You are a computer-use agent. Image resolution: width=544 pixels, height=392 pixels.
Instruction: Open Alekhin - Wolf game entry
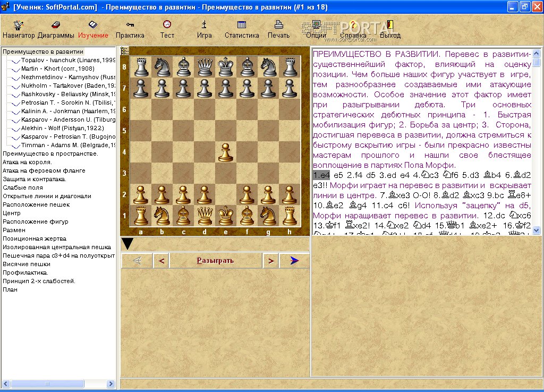point(63,128)
